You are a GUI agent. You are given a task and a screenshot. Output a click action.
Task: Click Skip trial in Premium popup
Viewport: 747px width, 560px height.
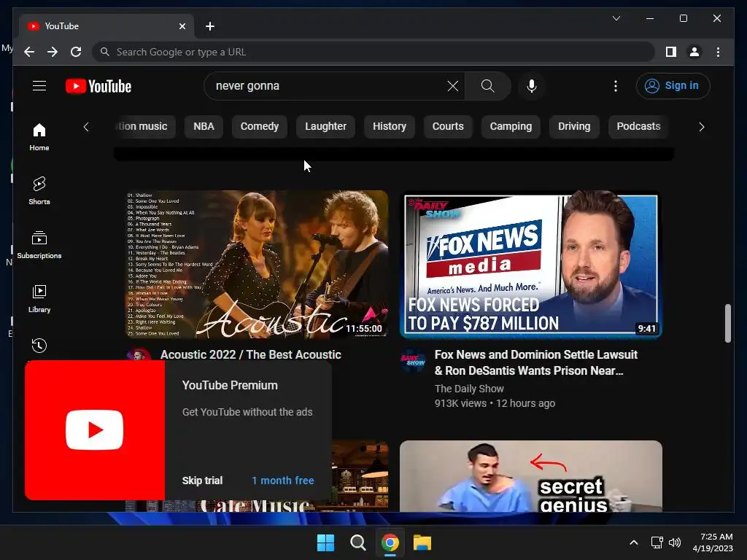pyautogui.click(x=202, y=481)
